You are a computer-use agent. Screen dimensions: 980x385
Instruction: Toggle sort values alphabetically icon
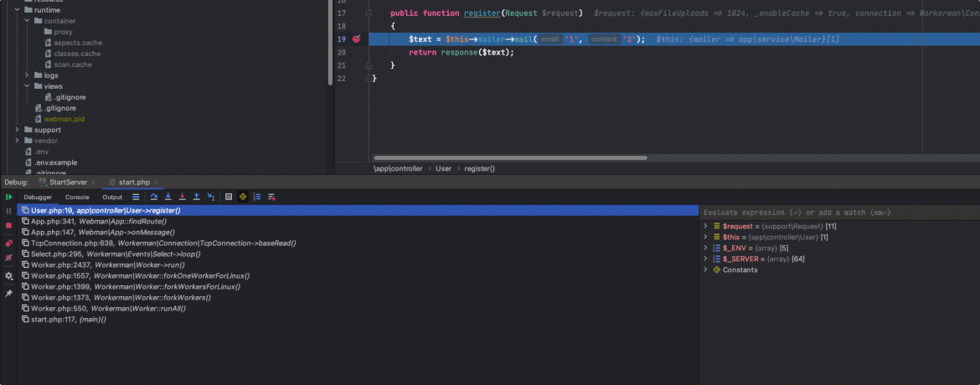257,197
